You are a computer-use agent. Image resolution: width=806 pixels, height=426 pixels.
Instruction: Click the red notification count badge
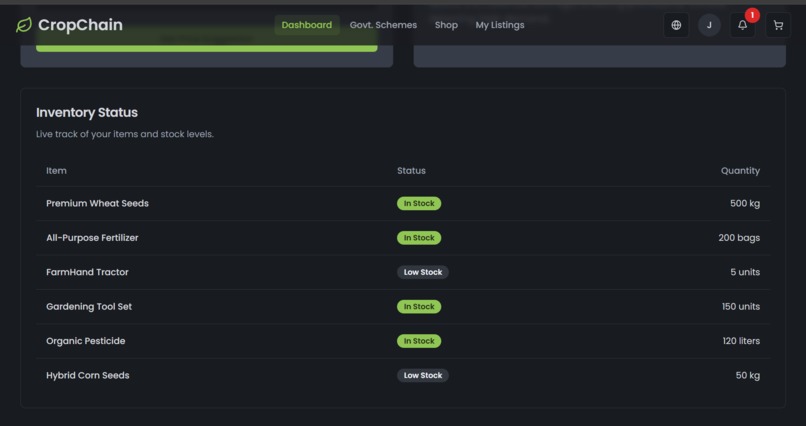(x=752, y=15)
